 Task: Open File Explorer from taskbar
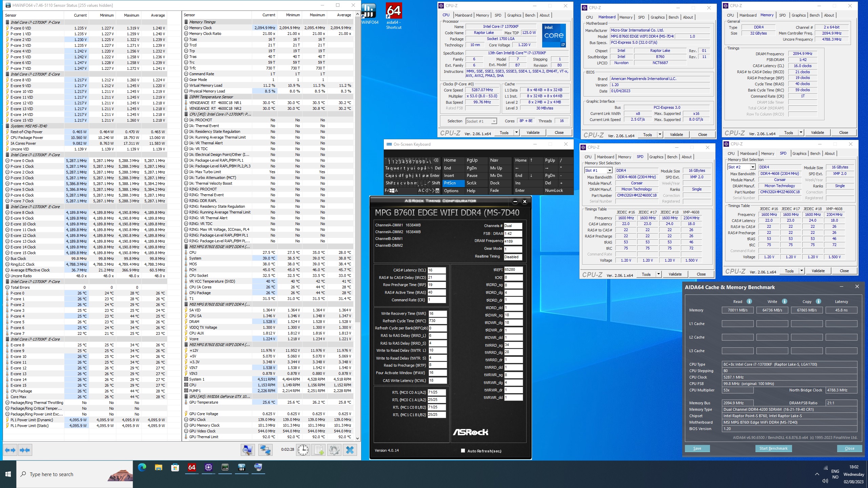point(158,468)
